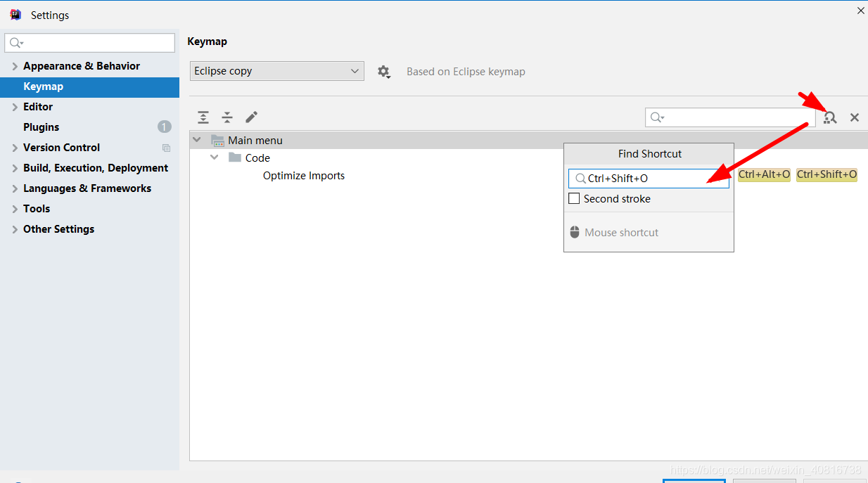Focus the keymap action search field
The width and height of the screenshot is (868, 483).
pos(730,117)
